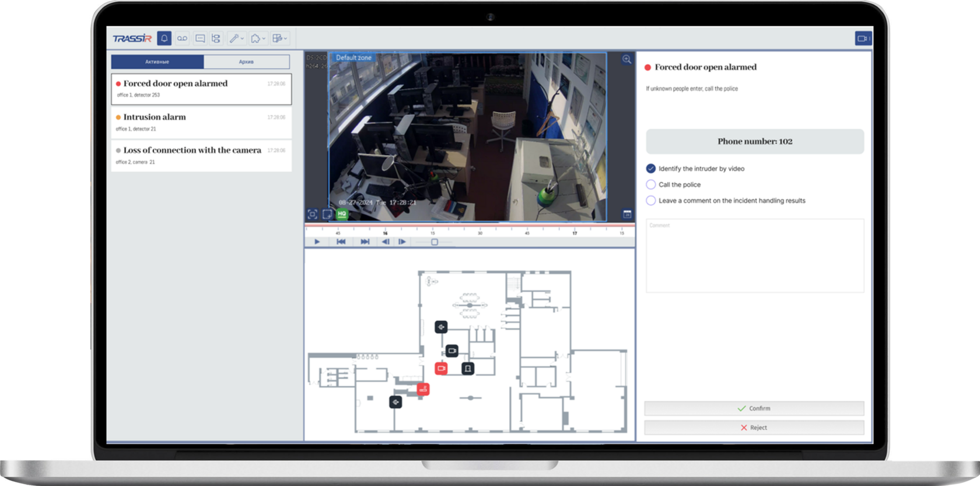Click the black camera icon on floor plan
The width and height of the screenshot is (980, 486).
452,351
